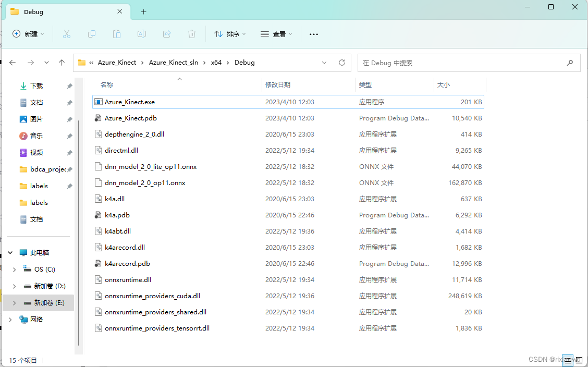588x367 pixels.
Task: Open the Sort (排序) dropdown
Action: pos(230,34)
